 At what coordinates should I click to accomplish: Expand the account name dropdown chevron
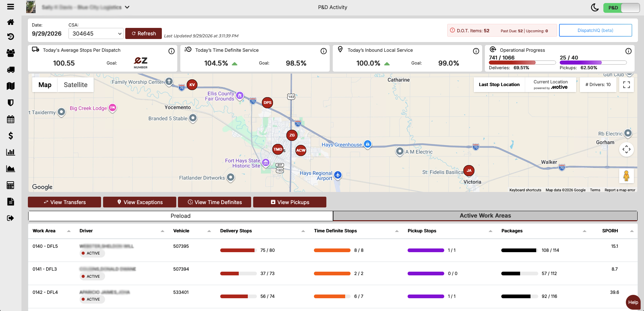click(x=127, y=7)
